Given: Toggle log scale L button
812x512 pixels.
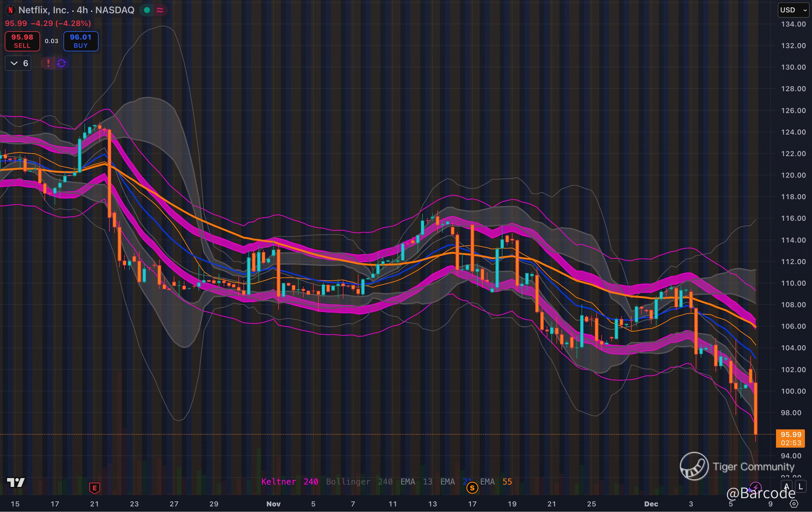Looking at the screenshot, I should click(801, 487).
